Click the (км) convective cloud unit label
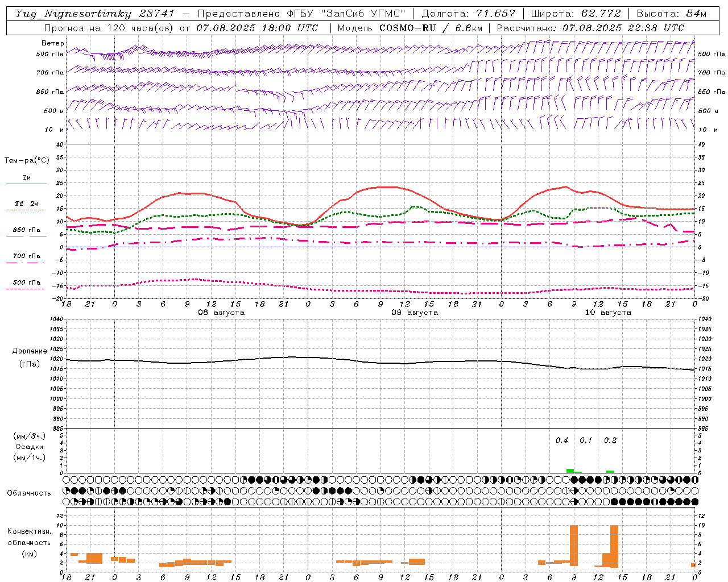Image resolution: width=728 pixels, height=582 pixels. tap(30, 554)
